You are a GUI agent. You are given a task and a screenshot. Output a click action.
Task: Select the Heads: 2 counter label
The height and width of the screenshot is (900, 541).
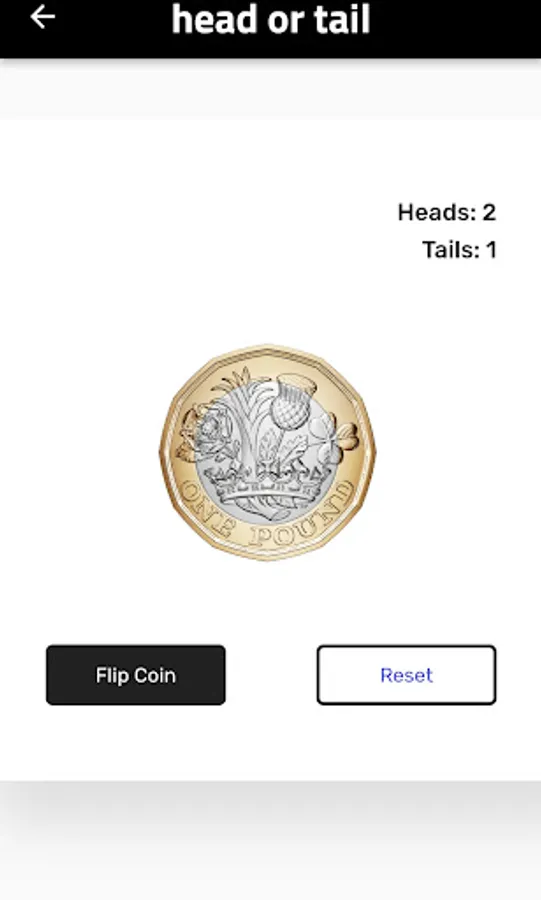point(447,212)
